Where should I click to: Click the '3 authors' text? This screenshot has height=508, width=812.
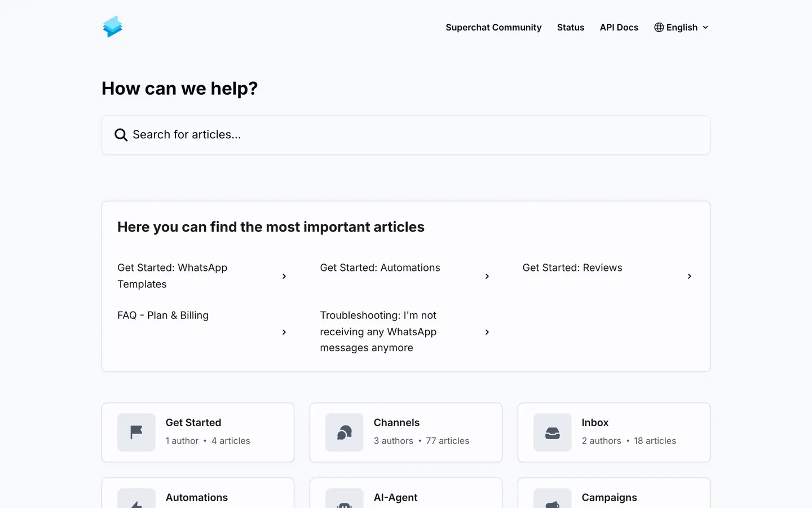394,441
